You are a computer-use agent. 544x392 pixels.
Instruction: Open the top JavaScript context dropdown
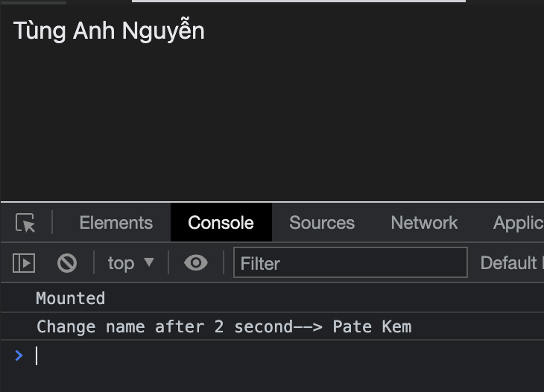tap(130, 262)
